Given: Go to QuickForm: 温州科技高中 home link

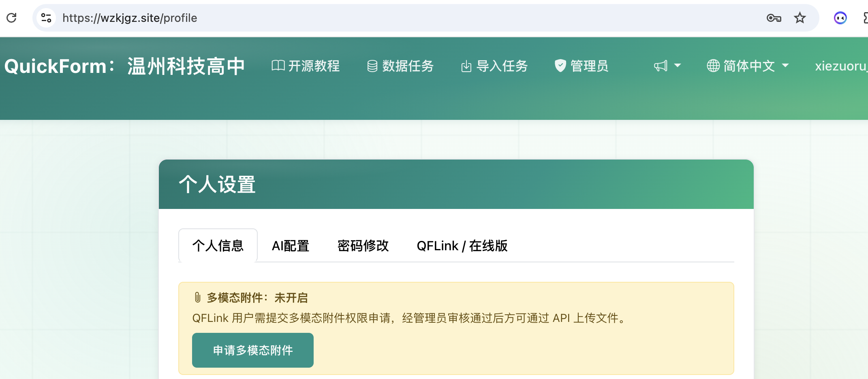Looking at the screenshot, I should (124, 66).
